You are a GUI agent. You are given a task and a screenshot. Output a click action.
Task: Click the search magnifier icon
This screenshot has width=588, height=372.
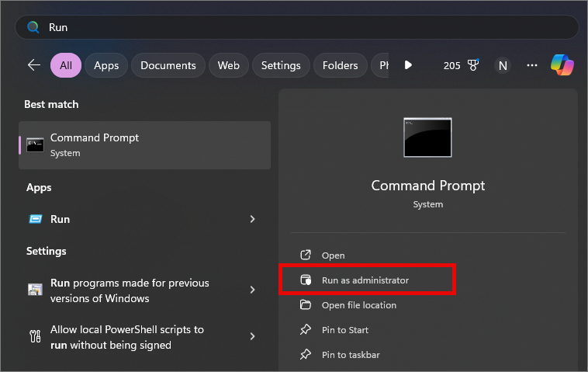tap(33, 27)
